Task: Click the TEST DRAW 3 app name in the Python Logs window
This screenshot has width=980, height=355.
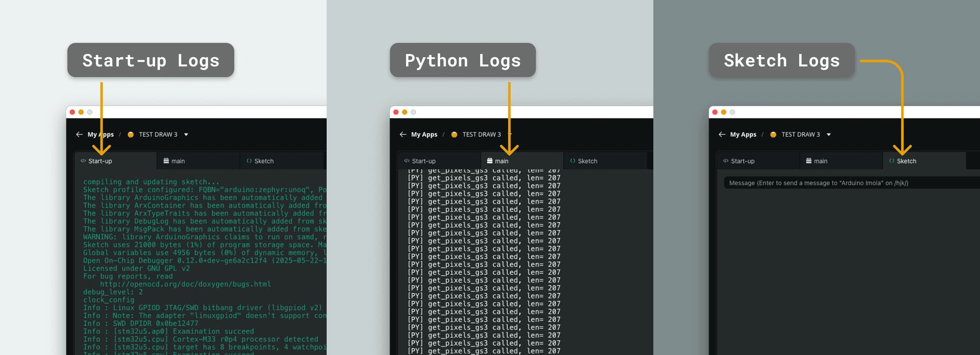Action: coord(481,134)
